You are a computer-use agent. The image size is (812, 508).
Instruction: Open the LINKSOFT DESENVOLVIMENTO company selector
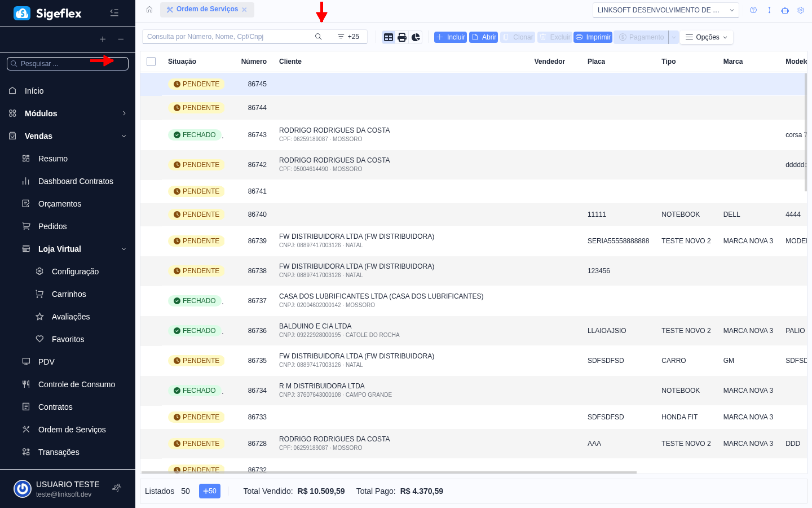pos(665,10)
